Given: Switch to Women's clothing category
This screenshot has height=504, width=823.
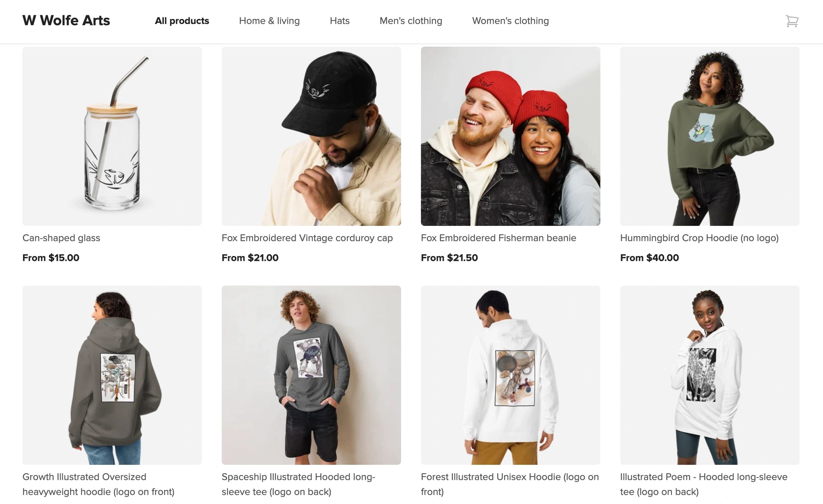Looking at the screenshot, I should pos(510,21).
